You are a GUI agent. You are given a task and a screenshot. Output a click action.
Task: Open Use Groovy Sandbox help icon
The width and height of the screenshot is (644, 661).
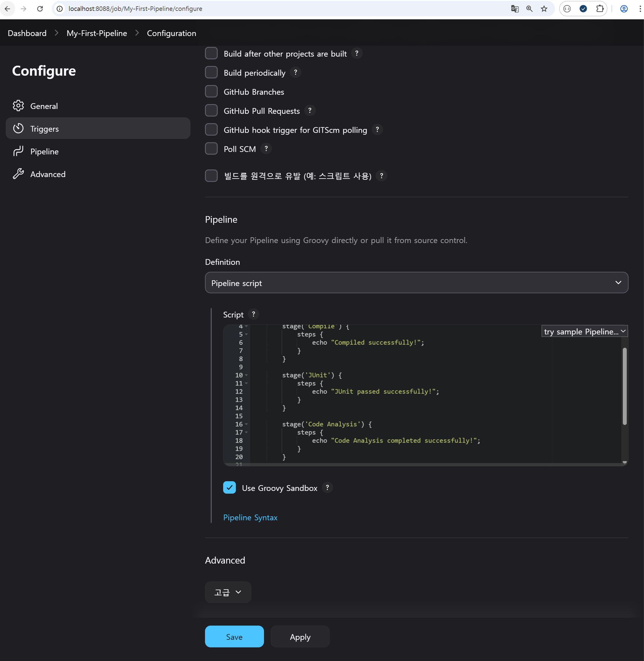tap(327, 488)
